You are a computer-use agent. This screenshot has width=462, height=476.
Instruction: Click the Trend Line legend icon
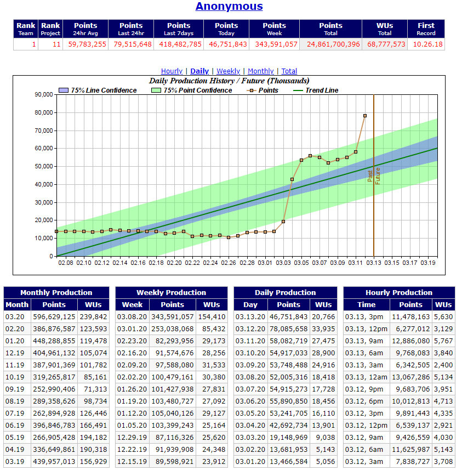coord(298,90)
